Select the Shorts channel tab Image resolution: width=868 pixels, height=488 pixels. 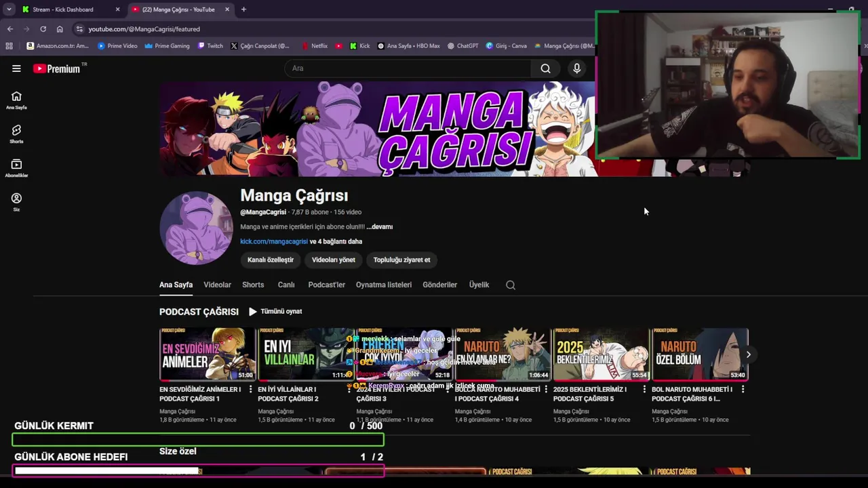[x=253, y=285]
